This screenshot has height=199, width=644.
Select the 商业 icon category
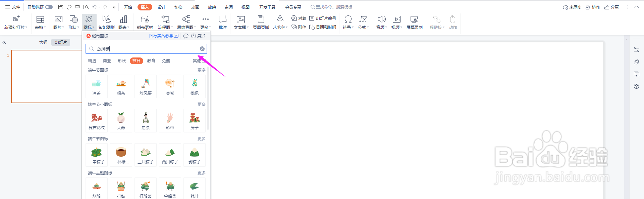pos(107,61)
